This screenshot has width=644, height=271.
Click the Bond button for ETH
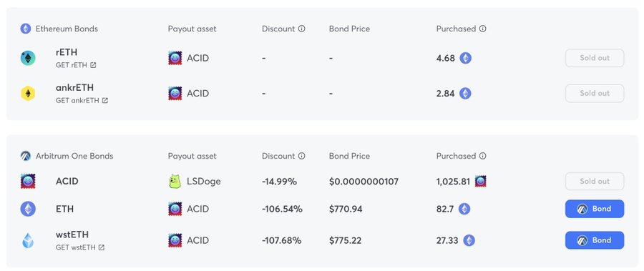(x=595, y=209)
